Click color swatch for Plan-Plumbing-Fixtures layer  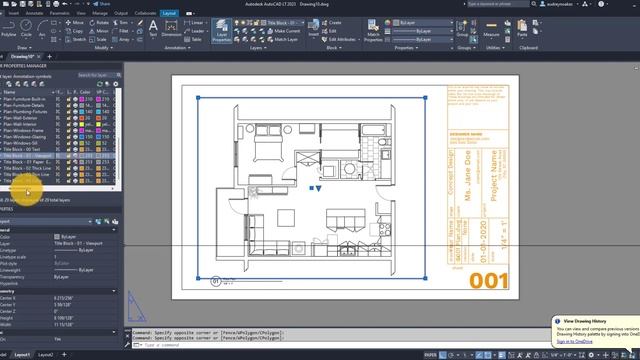coord(82,111)
